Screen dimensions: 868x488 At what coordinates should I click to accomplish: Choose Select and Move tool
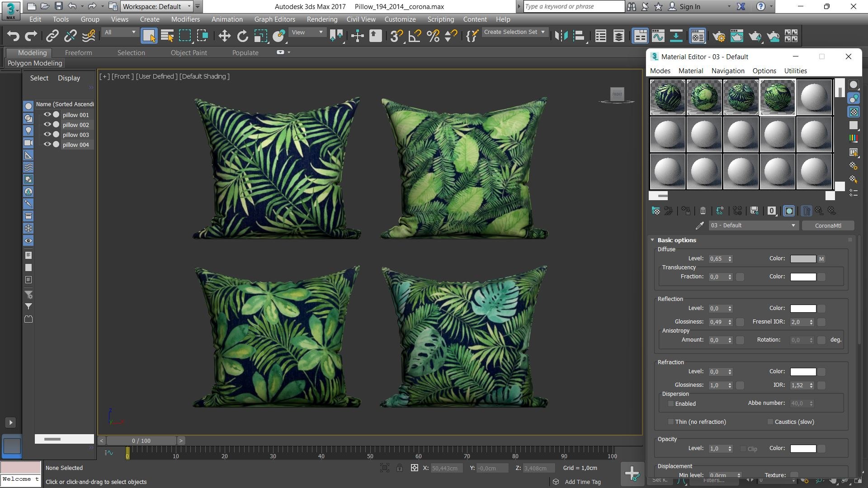[224, 36]
